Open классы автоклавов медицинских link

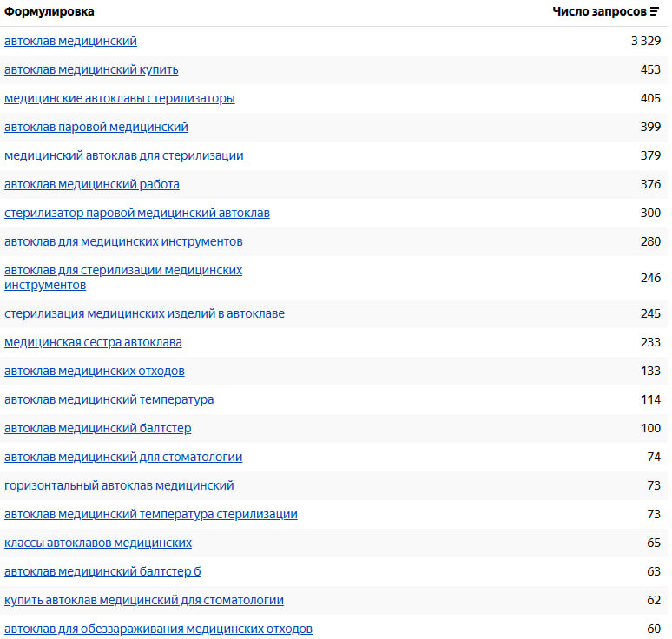(98, 543)
